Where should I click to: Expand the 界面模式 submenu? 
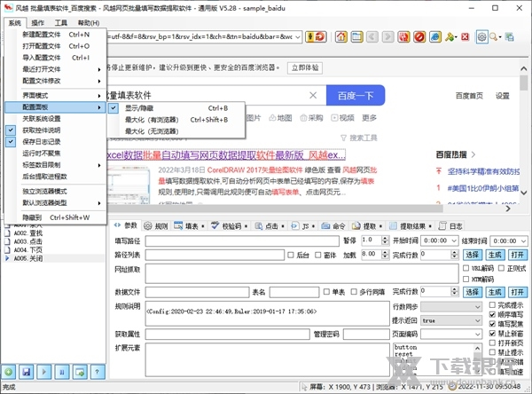point(56,96)
